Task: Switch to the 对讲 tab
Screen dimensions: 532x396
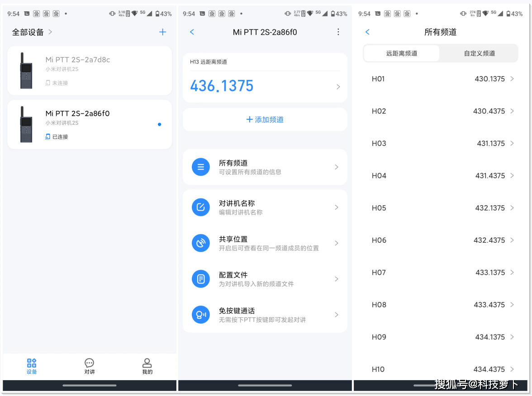Action: [x=90, y=366]
